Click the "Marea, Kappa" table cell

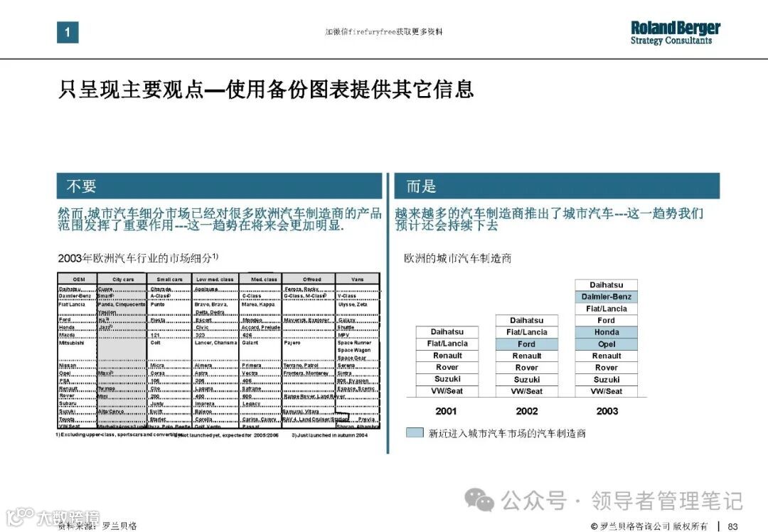coord(258,304)
